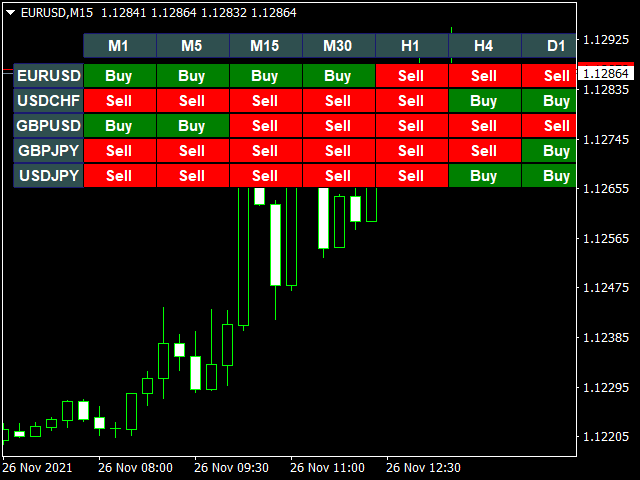Click USDJPY M1 Sell signal cell
Viewport: 640px width, 480px height.
120,176
